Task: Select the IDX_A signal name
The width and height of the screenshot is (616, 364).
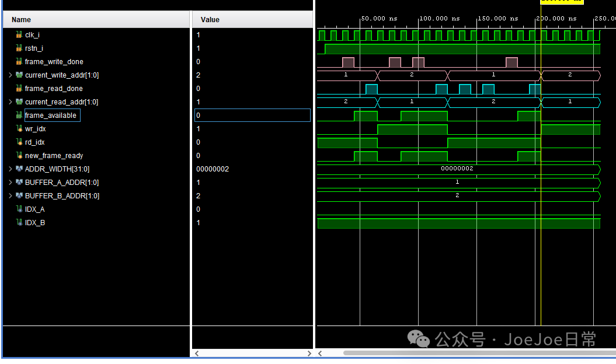Action: (x=34, y=209)
